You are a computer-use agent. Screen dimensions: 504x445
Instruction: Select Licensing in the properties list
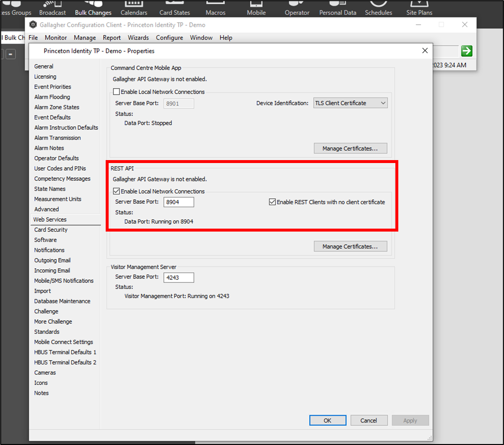click(46, 76)
